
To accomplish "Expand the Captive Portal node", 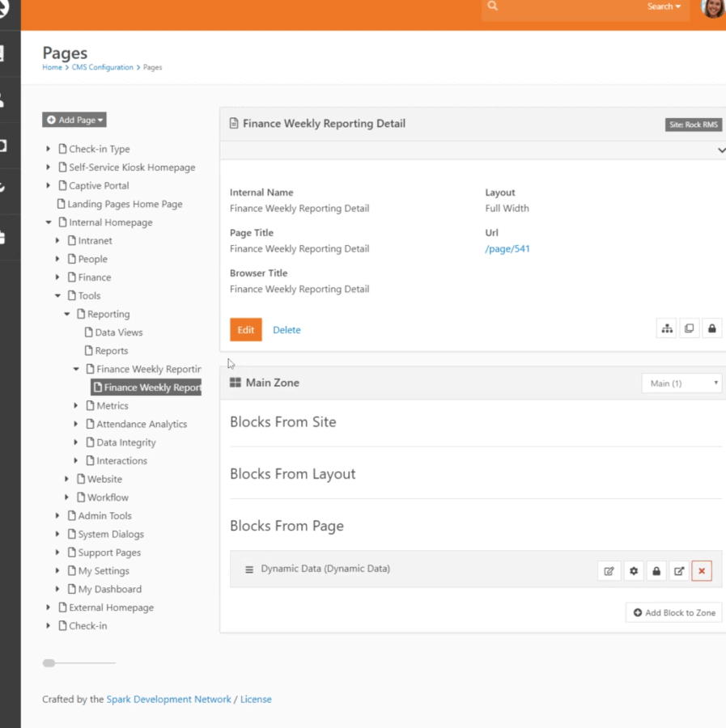I will coord(49,186).
